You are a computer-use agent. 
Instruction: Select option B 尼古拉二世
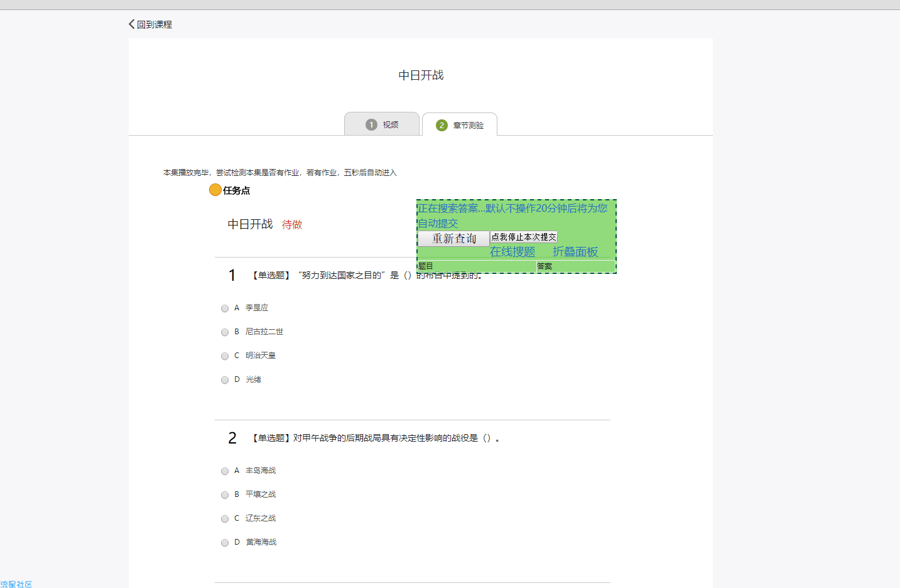(x=225, y=332)
